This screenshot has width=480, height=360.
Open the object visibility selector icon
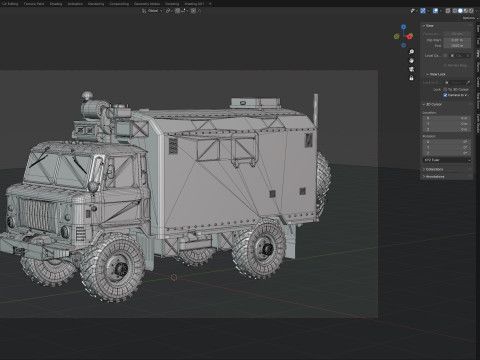pos(414,11)
